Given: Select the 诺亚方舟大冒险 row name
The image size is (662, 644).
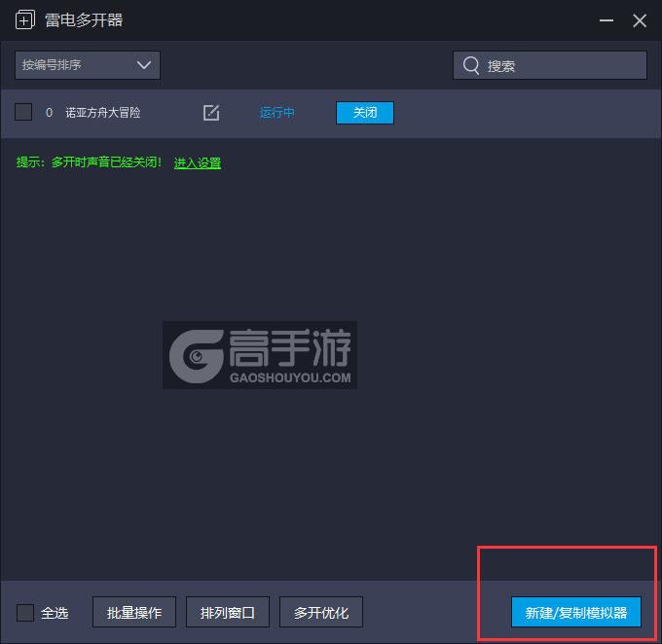Looking at the screenshot, I should click(x=102, y=113).
